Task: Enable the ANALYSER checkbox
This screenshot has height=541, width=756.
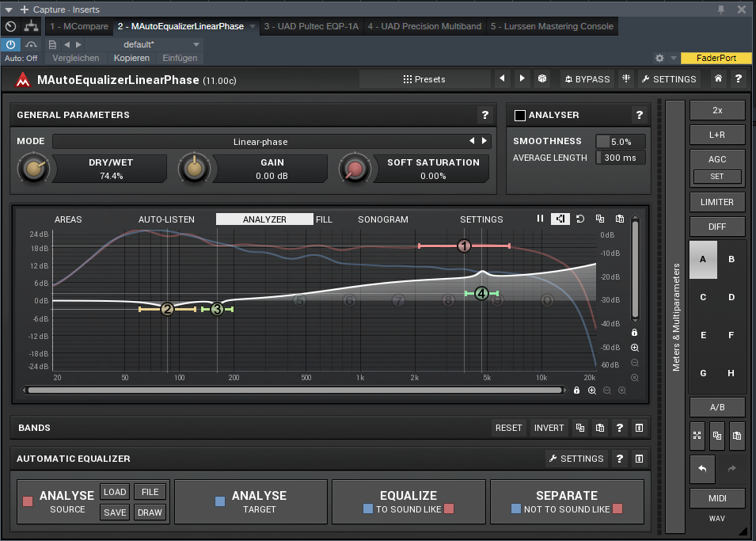Action: tap(520, 116)
